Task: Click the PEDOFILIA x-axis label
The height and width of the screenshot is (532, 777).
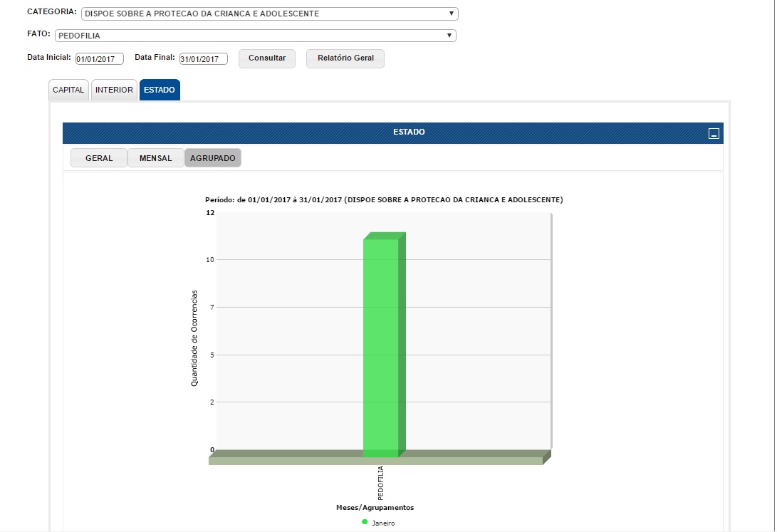Action: point(380,483)
